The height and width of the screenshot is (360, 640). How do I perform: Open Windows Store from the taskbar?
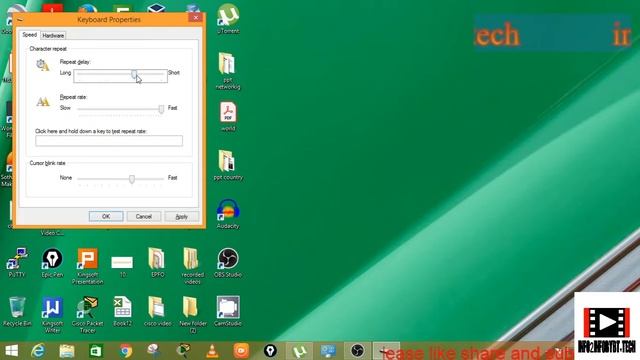click(x=96, y=351)
